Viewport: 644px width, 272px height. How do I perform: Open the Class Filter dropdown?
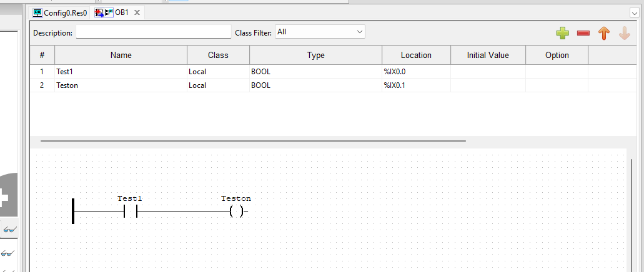point(320,32)
